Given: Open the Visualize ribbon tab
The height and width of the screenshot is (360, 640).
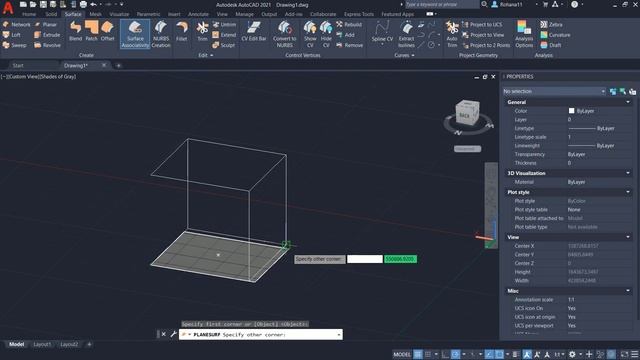Looking at the screenshot, I should coord(119,14).
